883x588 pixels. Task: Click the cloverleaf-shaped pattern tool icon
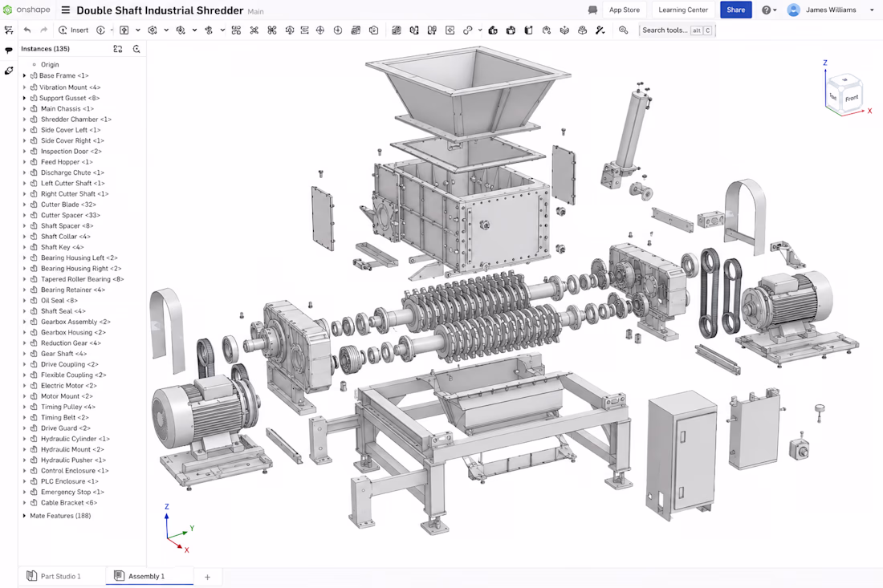pyautogui.click(x=272, y=30)
